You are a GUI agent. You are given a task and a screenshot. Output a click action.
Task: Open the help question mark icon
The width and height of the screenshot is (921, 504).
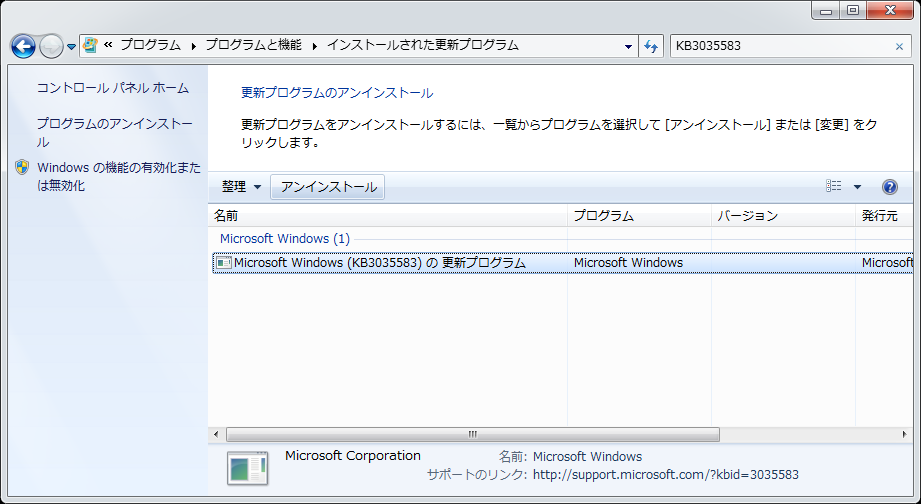pyautogui.click(x=889, y=187)
